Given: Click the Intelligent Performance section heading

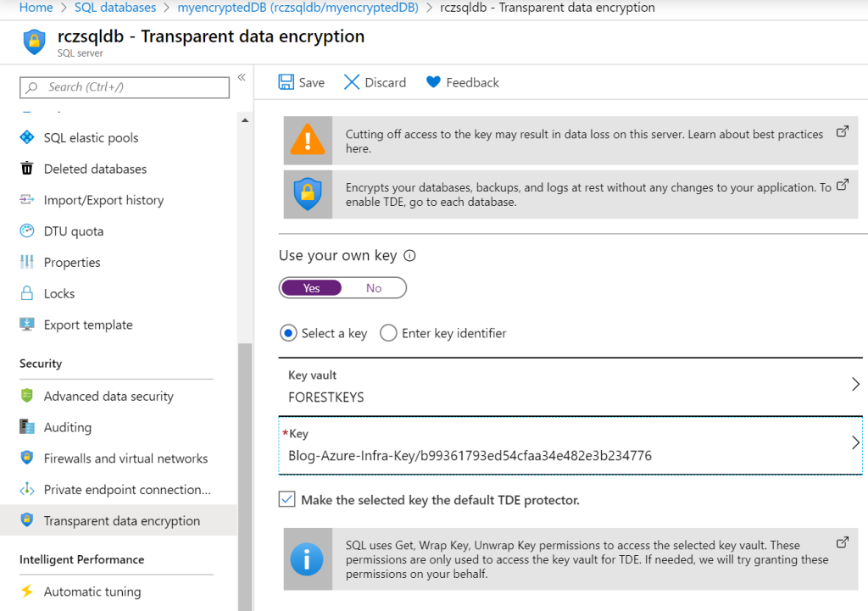Looking at the screenshot, I should point(82,559).
